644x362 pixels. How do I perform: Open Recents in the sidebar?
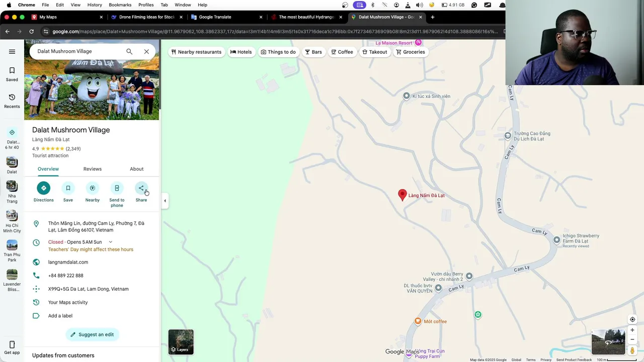12,101
